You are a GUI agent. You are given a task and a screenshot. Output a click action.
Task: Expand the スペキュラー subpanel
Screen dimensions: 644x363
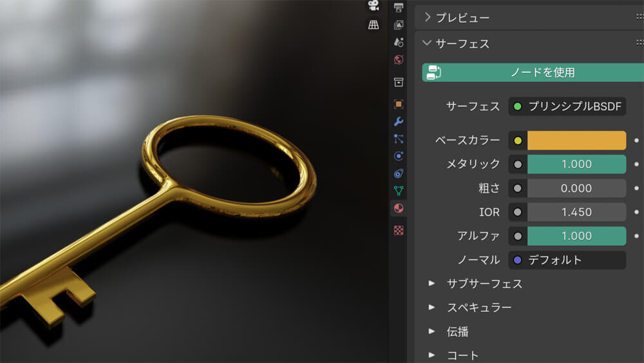[431, 307]
